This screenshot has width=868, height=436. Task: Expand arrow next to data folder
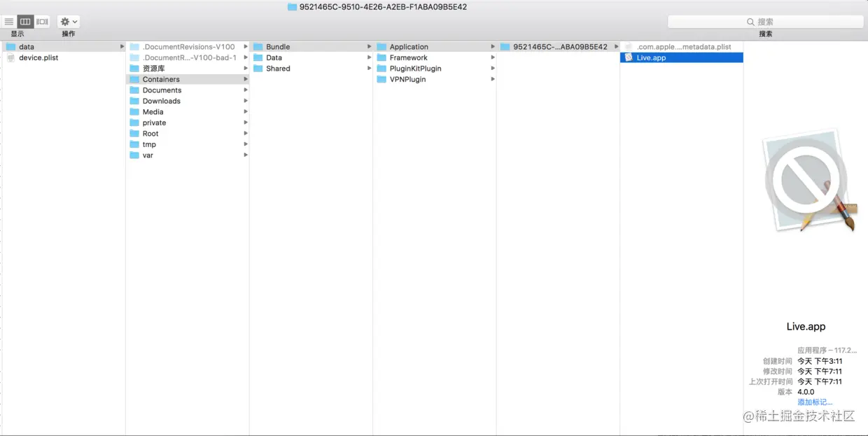point(122,47)
